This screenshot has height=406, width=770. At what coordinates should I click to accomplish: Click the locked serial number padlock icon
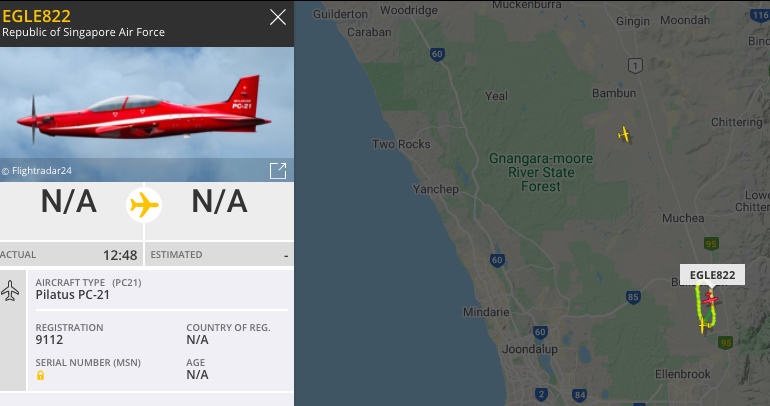(x=40, y=376)
